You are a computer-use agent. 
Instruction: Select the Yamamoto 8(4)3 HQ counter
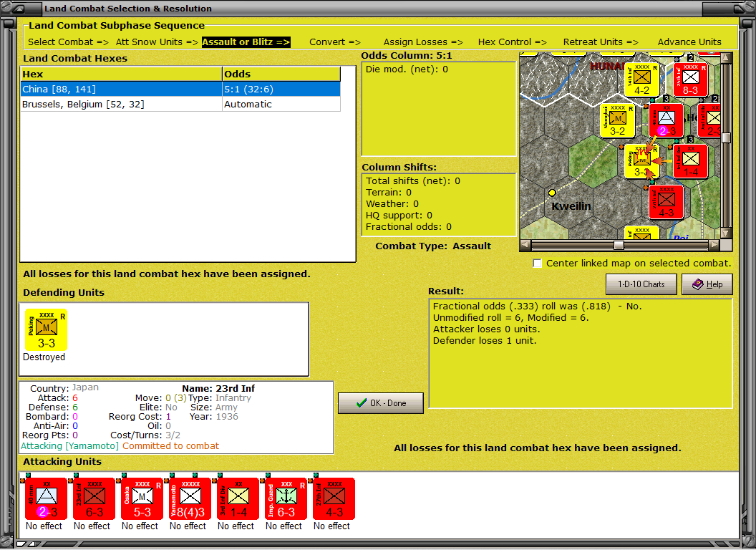click(190, 499)
